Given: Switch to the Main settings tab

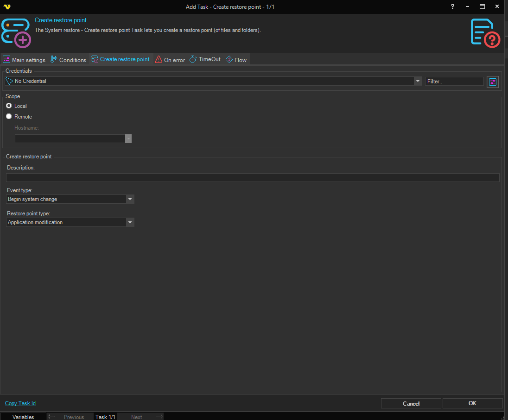Looking at the screenshot, I should point(25,60).
